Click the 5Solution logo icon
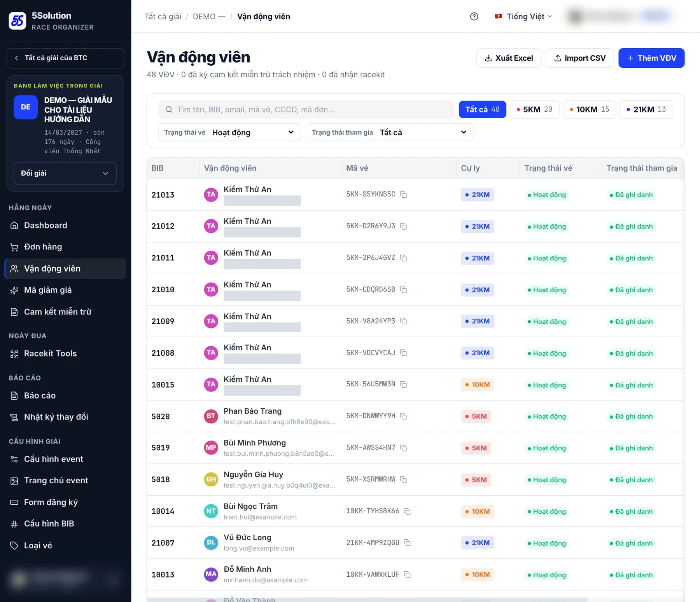The width and height of the screenshot is (700, 602). [x=17, y=21]
